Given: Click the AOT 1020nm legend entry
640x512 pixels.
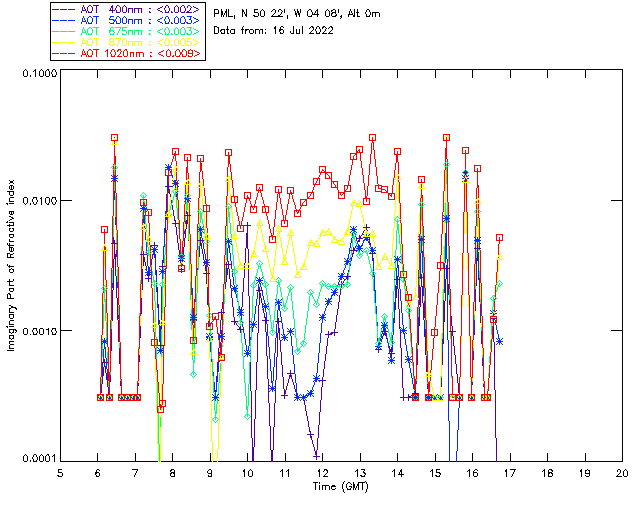Looking at the screenshot, I should [127, 53].
